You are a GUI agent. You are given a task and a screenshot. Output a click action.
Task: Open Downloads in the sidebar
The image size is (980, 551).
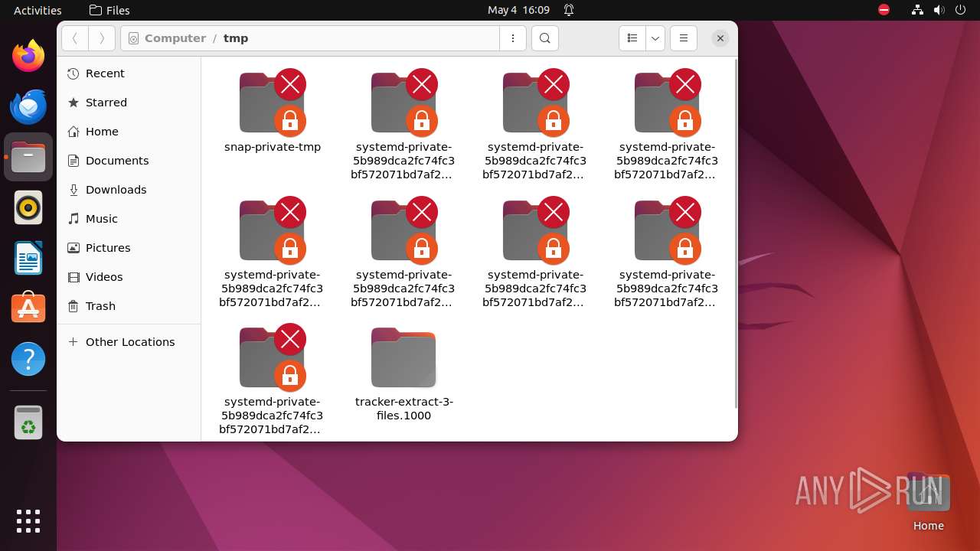point(129,190)
